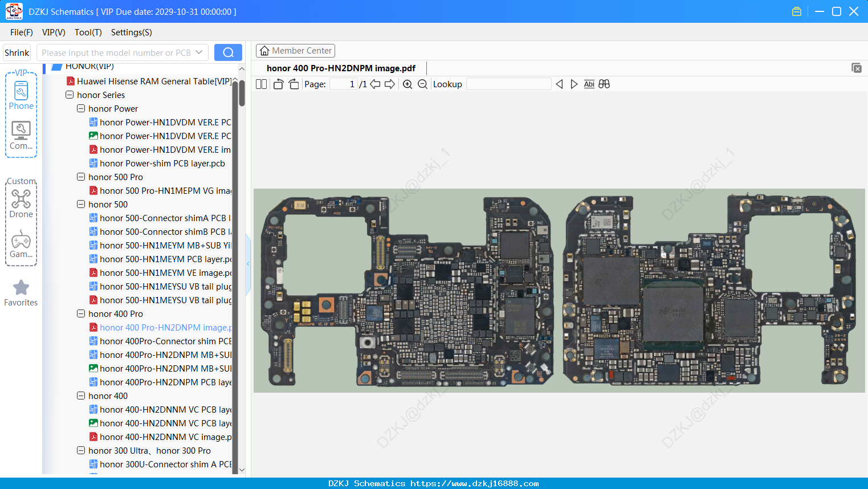Collapse the honor 500 Pro folder
The image size is (868, 489).
(81, 177)
